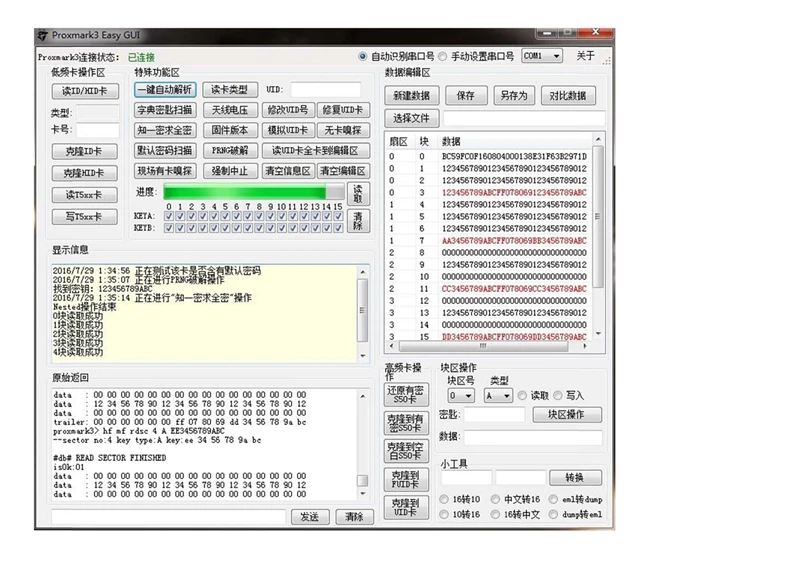Click 克隆HID卡 button
This screenshot has width=800, height=566.
85,173
